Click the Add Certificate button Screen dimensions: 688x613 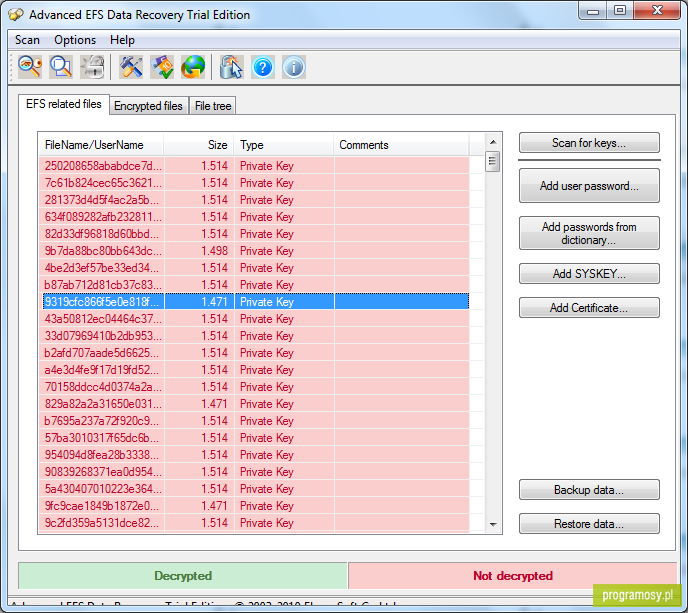(589, 308)
